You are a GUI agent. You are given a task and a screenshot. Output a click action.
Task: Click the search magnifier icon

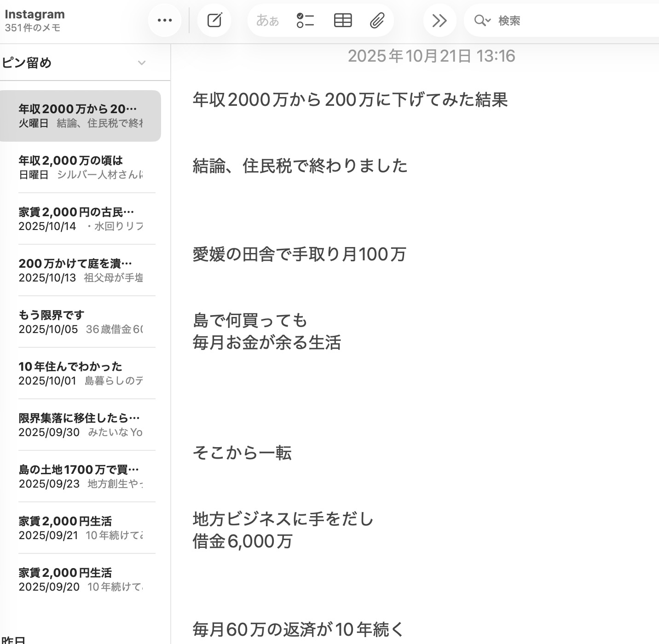click(x=480, y=21)
